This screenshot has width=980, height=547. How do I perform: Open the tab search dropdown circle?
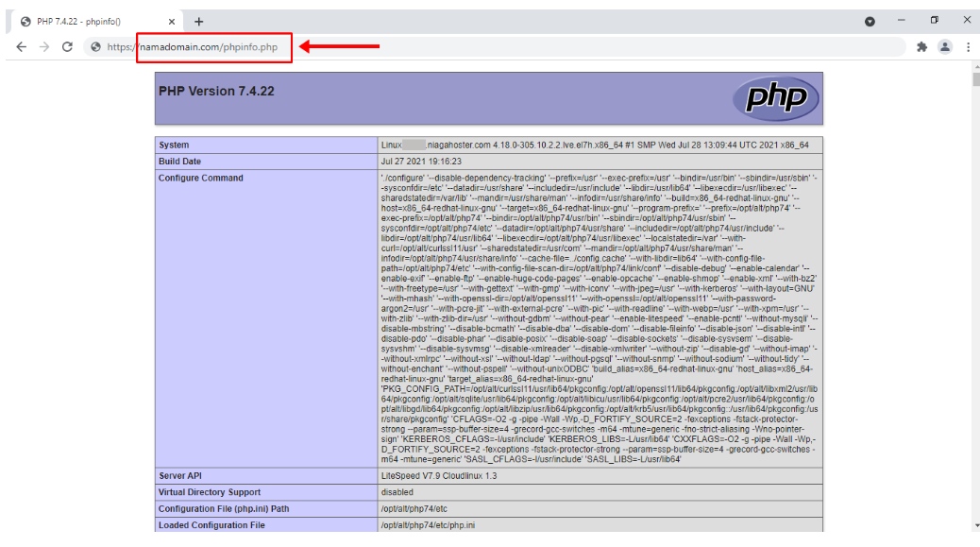[x=870, y=21]
